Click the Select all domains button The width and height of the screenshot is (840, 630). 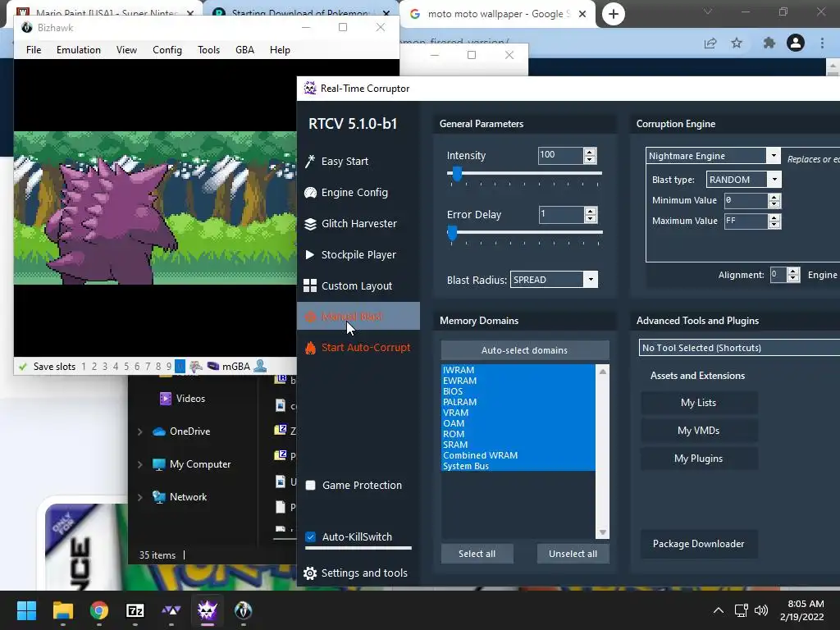pos(477,554)
